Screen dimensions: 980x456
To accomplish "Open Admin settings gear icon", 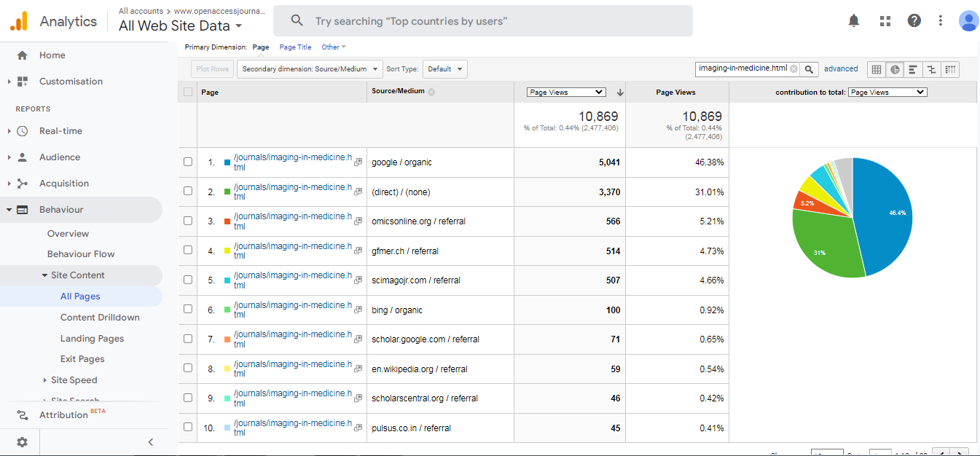I will pyautogui.click(x=22, y=442).
